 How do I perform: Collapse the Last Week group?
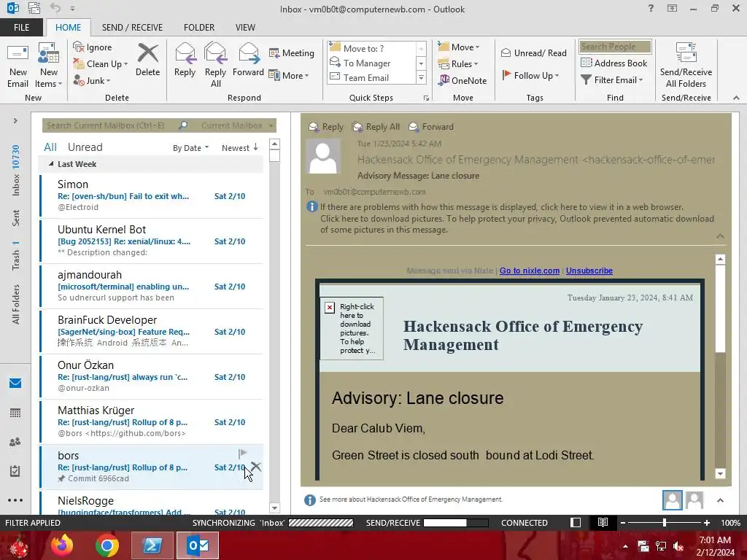[51, 164]
